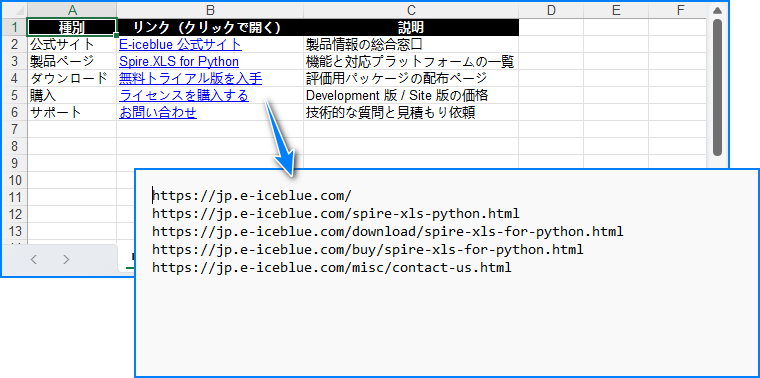Select row 13 header
The width and height of the screenshot is (760, 378).
tap(14, 231)
